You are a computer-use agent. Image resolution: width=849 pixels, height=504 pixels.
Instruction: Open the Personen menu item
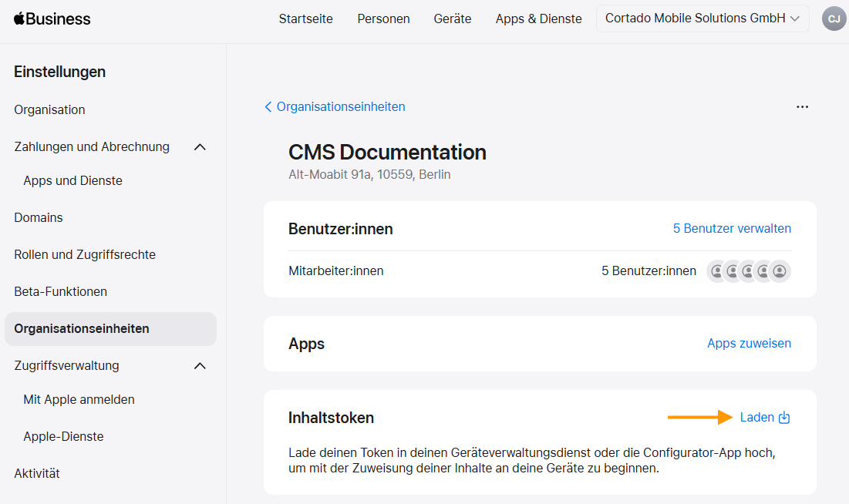[x=383, y=18]
